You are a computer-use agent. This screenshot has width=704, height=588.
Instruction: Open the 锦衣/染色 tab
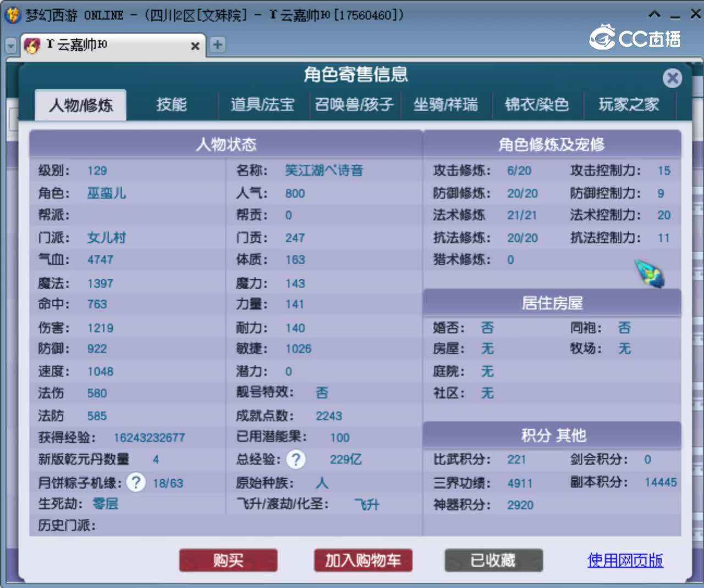(x=537, y=104)
